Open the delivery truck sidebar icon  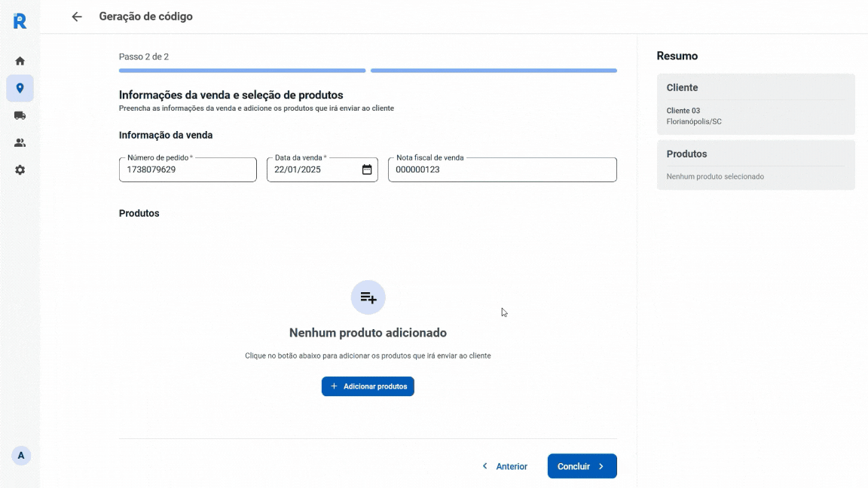pyautogui.click(x=20, y=116)
